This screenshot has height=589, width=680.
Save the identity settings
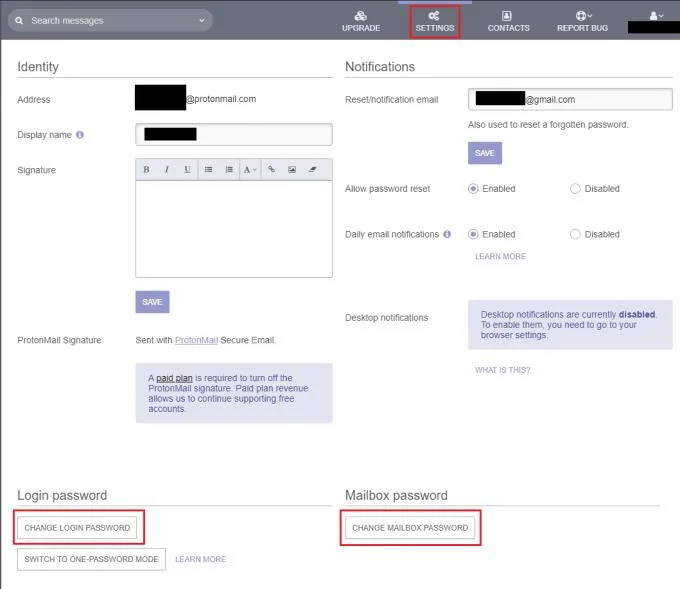pos(152,302)
